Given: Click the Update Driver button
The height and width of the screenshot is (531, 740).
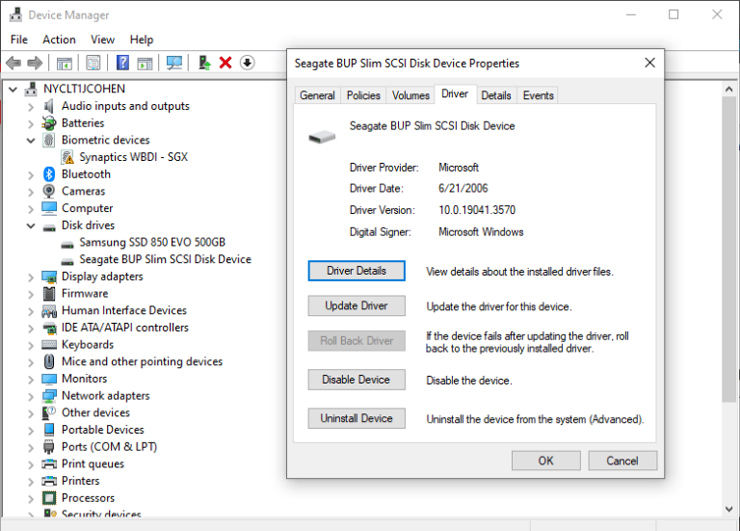Looking at the screenshot, I should click(x=356, y=306).
